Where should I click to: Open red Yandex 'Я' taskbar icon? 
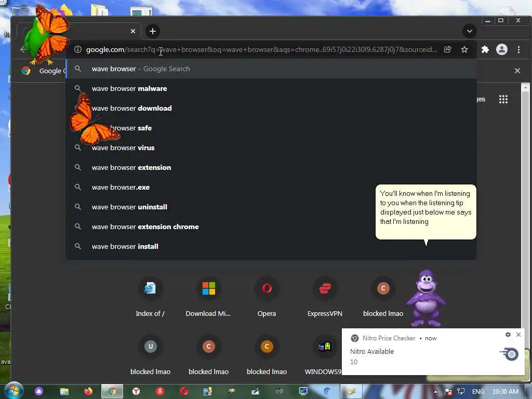pos(160,392)
